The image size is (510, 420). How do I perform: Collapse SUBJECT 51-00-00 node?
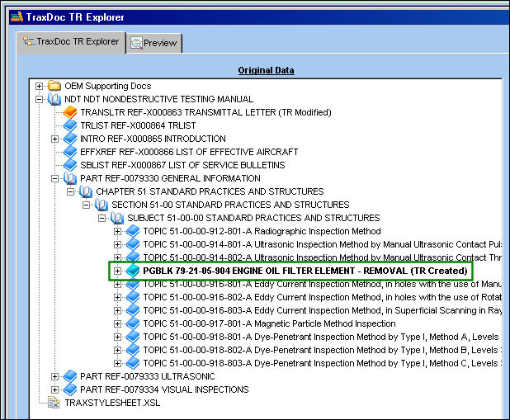(102, 219)
